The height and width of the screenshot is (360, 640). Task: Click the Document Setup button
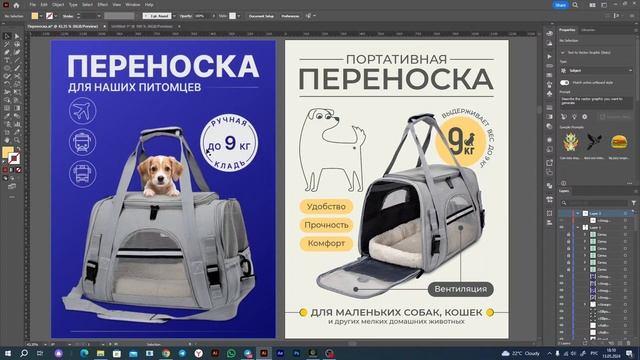tap(261, 16)
